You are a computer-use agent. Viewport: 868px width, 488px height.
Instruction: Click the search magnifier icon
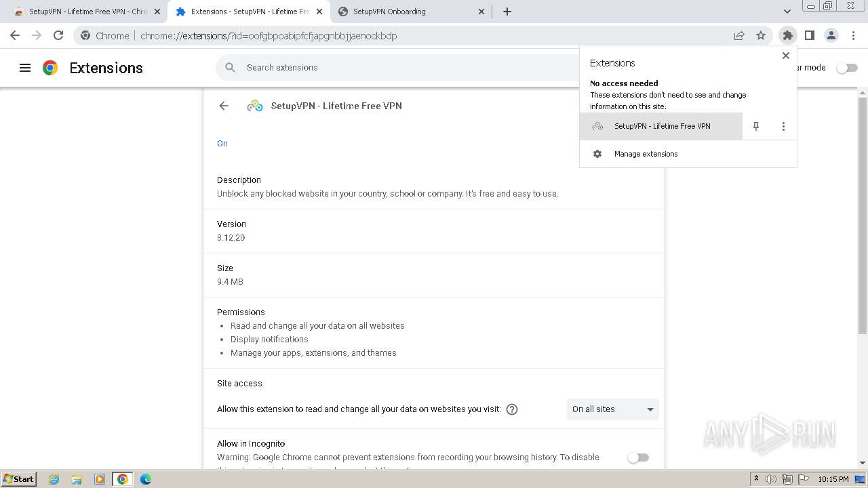pyautogui.click(x=231, y=68)
